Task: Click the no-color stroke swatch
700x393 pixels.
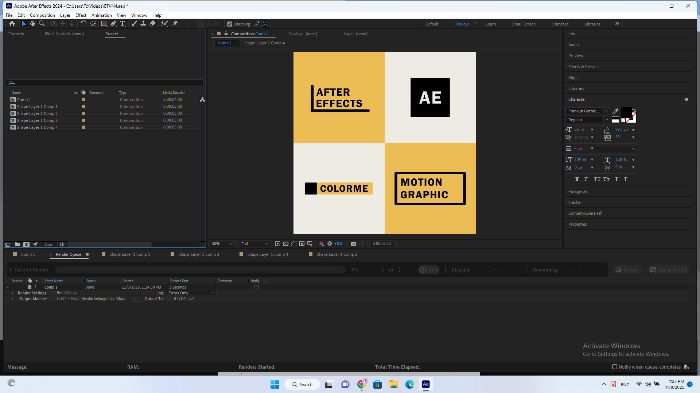Action: pos(631,118)
